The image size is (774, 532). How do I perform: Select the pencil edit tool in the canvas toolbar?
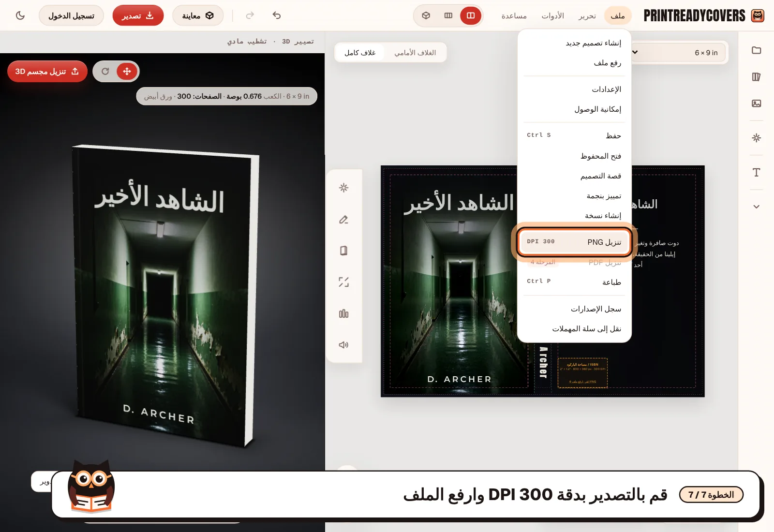coord(344,219)
